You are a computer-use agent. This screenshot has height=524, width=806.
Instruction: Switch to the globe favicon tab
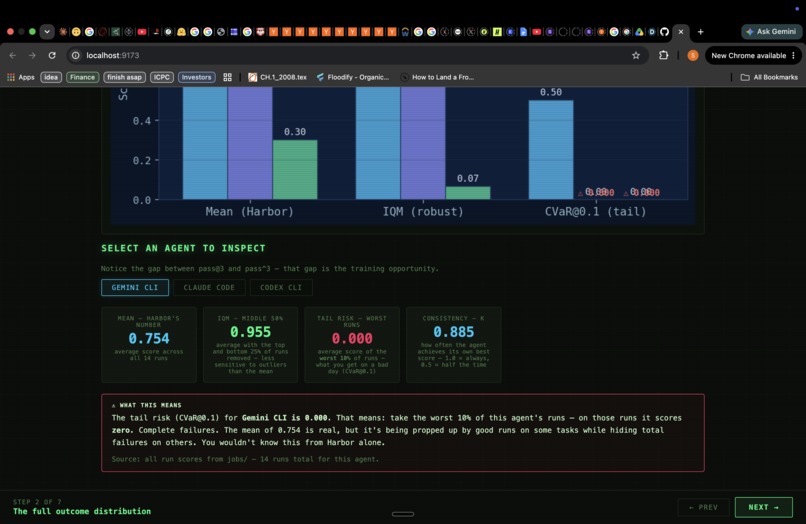(x=221, y=32)
